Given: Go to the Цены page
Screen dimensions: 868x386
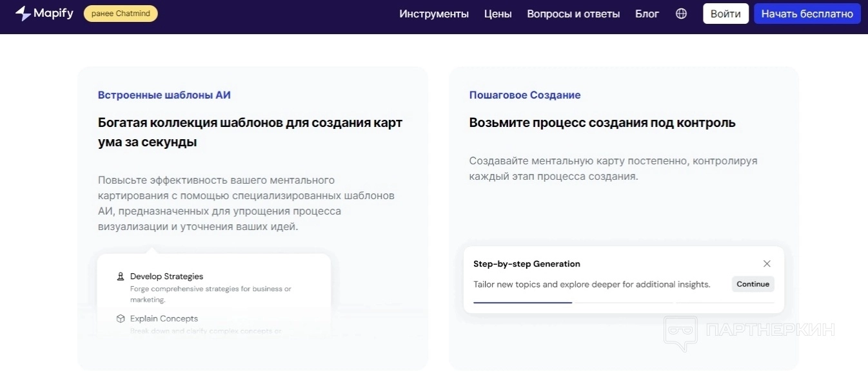Looking at the screenshot, I should coord(498,14).
